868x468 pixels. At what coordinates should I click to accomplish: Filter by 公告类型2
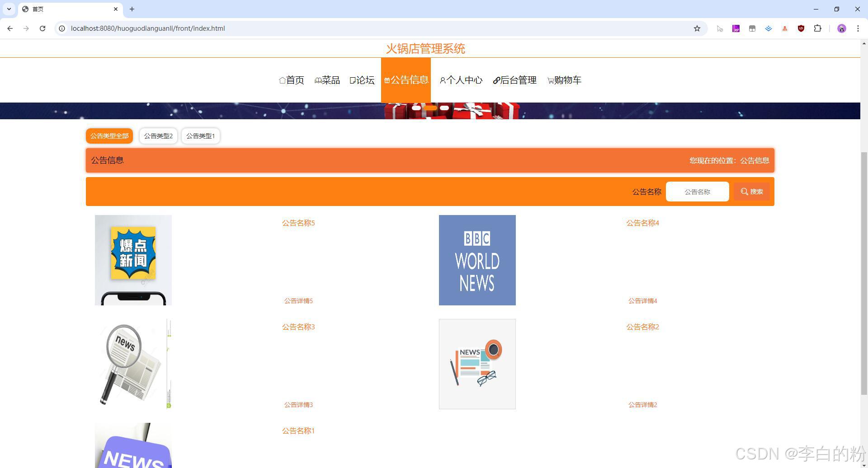(x=158, y=136)
